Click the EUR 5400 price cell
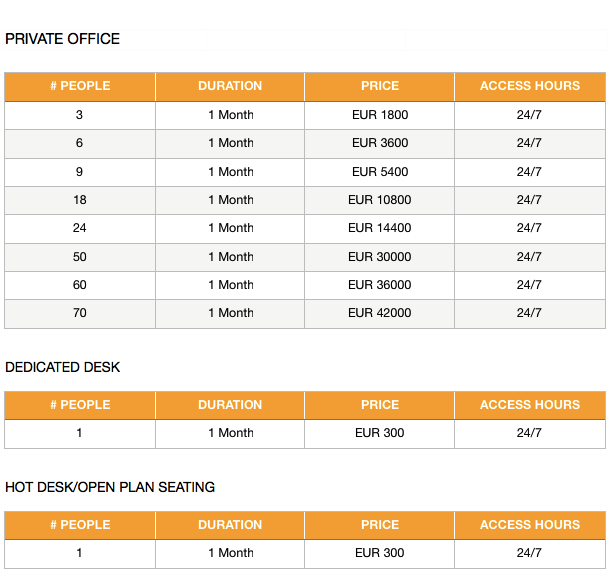The height and width of the screenshot is (572, 616). point(380,172)
